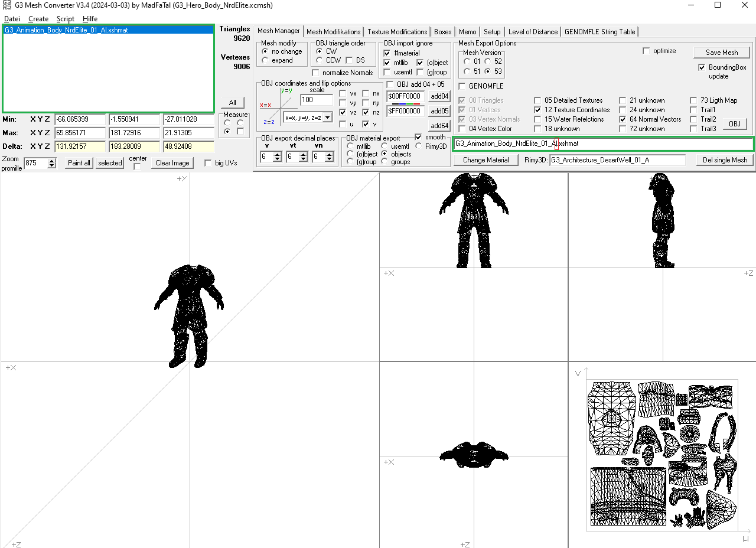Screen dimensions: 756x548
Task: Click the Save Mesh button
Action: [x=721, y=53]
